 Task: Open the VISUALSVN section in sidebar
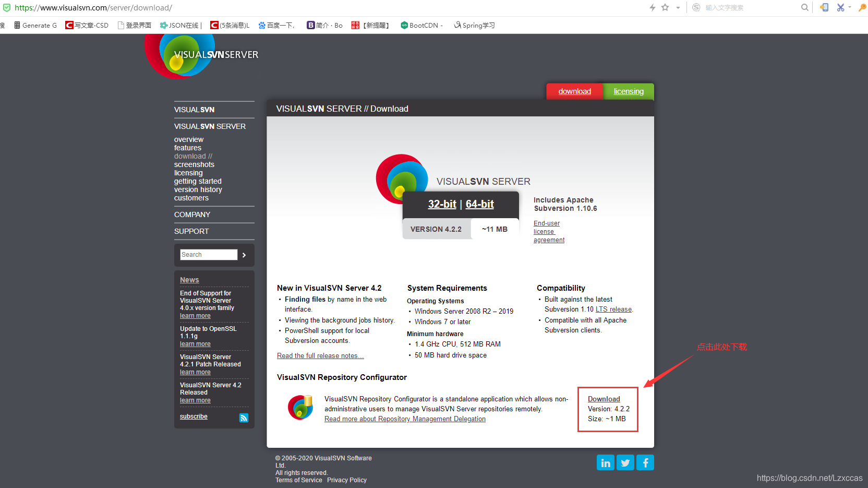pos(194,110)
